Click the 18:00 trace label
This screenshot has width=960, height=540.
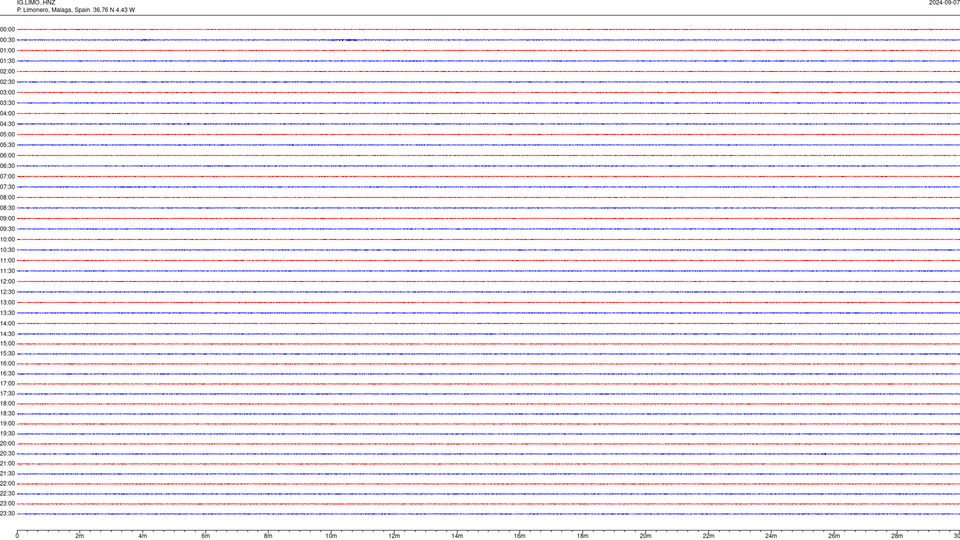(x=7, y=403)
